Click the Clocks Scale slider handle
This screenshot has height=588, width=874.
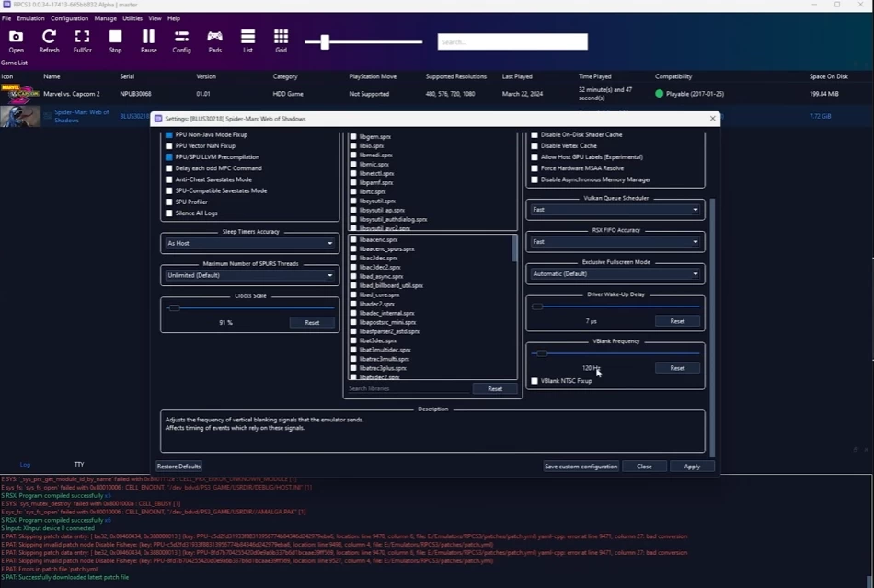174,307
